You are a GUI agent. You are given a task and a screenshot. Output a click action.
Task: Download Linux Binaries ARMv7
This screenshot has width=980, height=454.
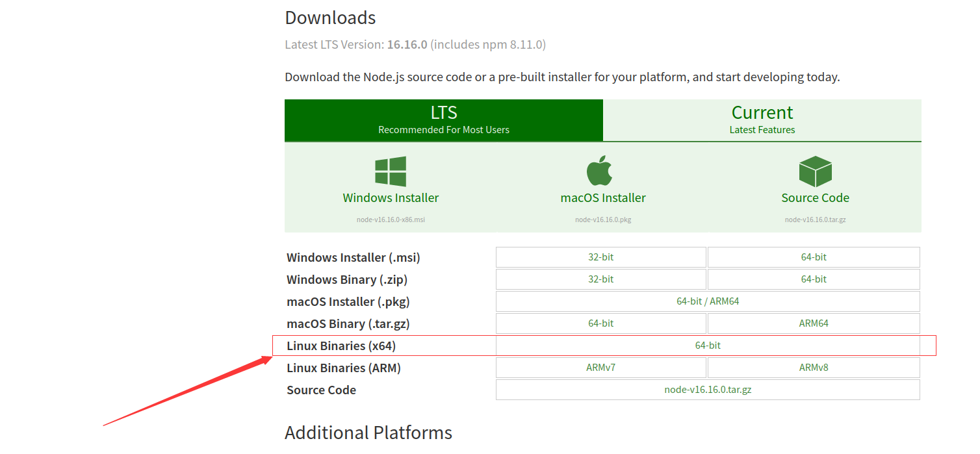point(601,368)
